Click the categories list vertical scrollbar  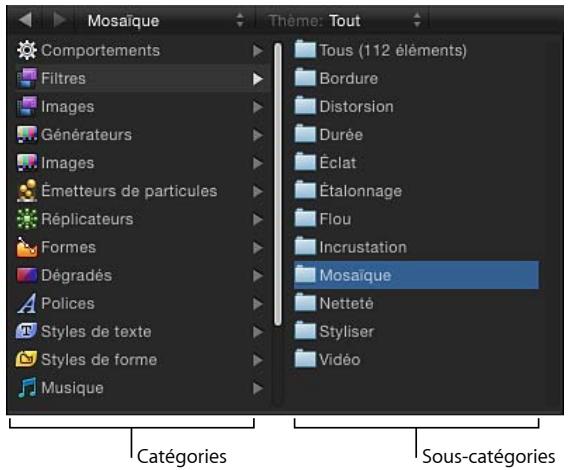(278, 184)
